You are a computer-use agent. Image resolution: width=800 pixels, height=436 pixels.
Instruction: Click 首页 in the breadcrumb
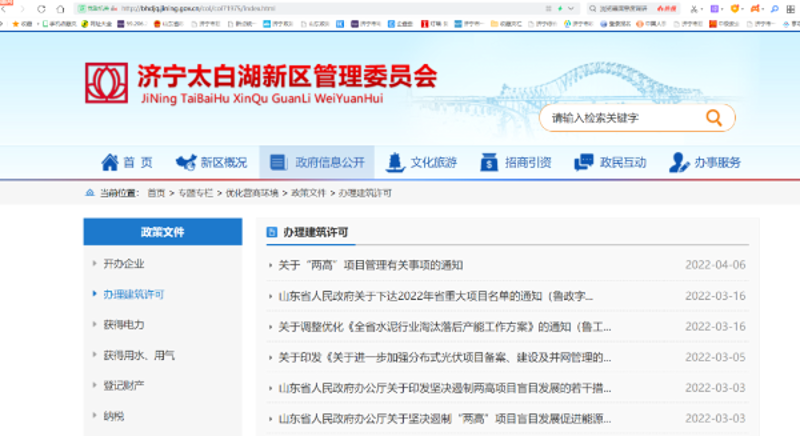tap(156, 193)
